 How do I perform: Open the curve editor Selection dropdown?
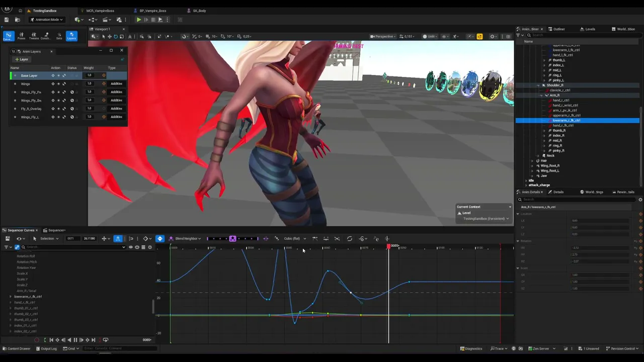tap(49, 238)
